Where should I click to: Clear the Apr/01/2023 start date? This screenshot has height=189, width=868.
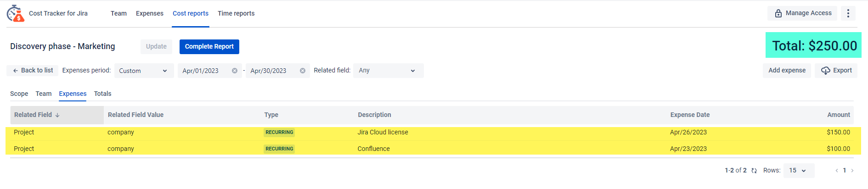[235, 71]
